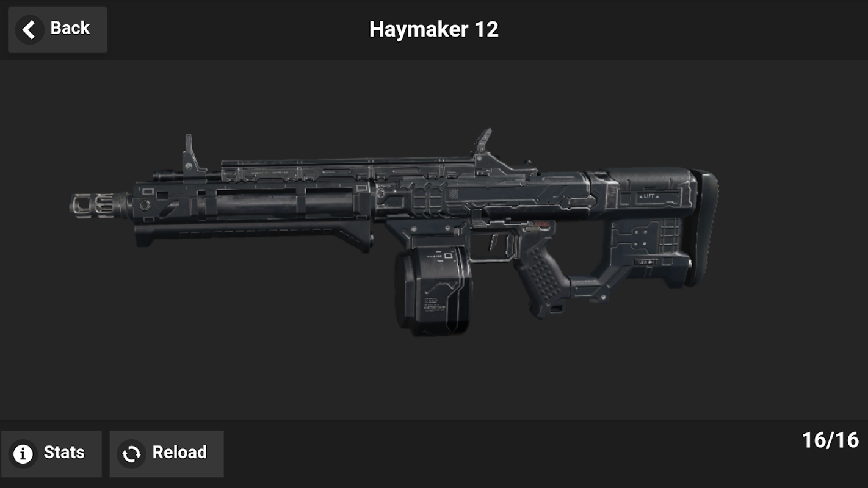
Task: Tap the 16/16 ammo counter
Action: (830, 440)
